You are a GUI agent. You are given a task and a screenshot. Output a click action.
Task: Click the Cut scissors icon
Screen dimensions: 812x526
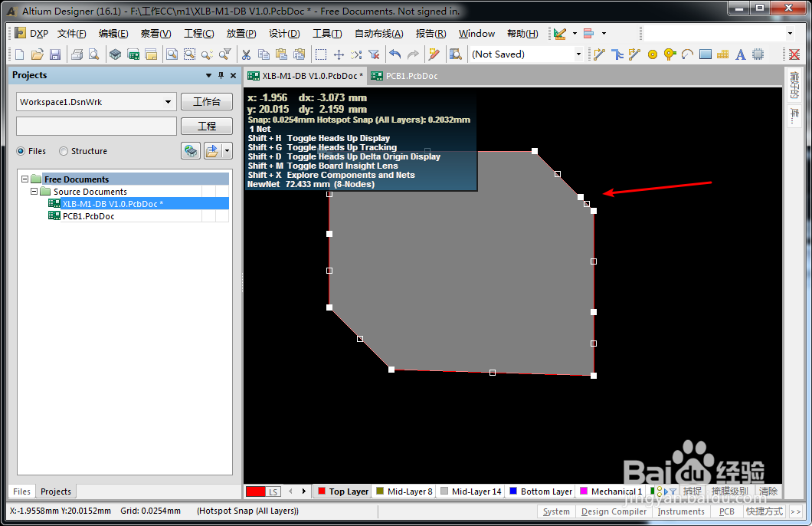(x=246, y=54)
